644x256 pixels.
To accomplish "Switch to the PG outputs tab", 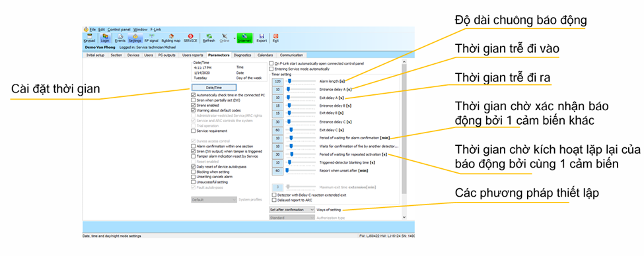I will pyautogui.click(x=166, y=55).
